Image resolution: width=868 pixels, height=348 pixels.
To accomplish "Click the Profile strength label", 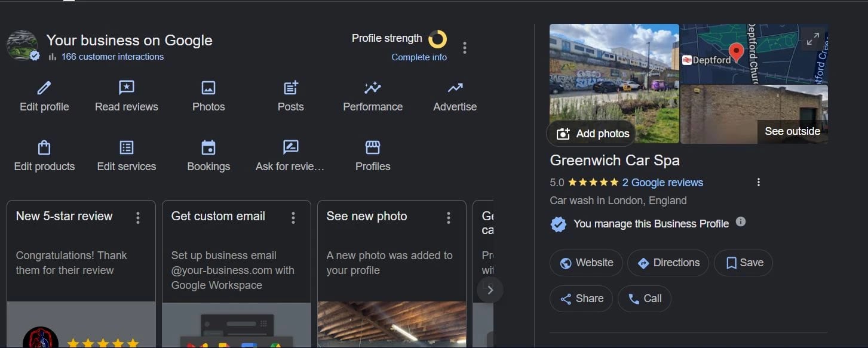I will pyautogui.click(x=387, y=38).
